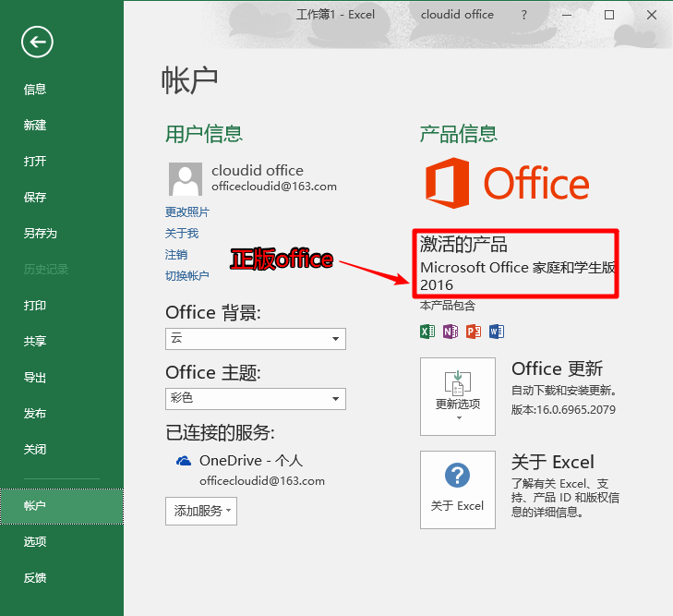The image size is (673, 616).
Task: Click the user profile avatar picture
Action: (x=186, y=179)
